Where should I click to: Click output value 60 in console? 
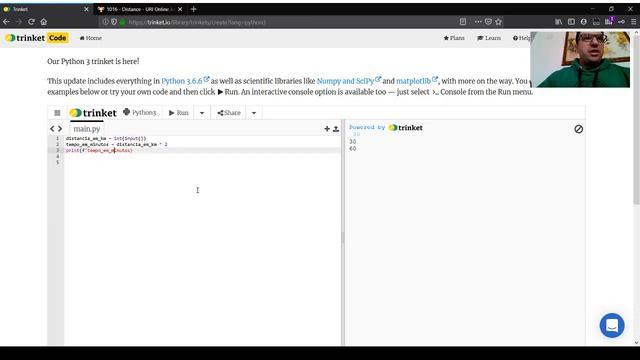(353, 149)
